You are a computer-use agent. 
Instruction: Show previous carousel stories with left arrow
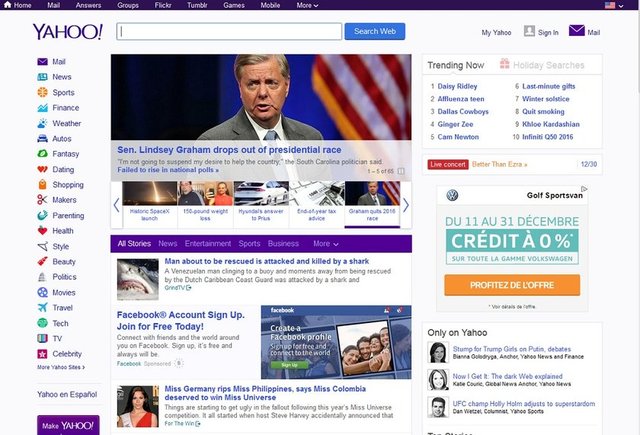click(x=116, y=205)
